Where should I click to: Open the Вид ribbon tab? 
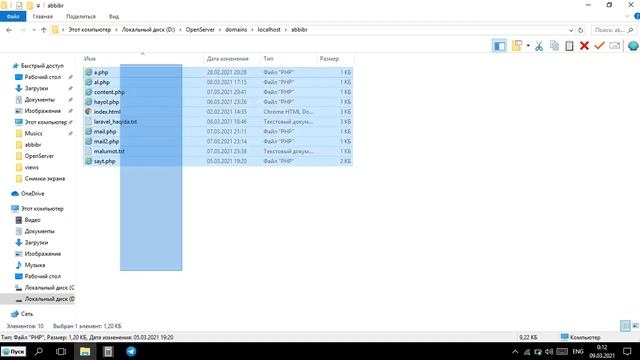coord(114,16)
